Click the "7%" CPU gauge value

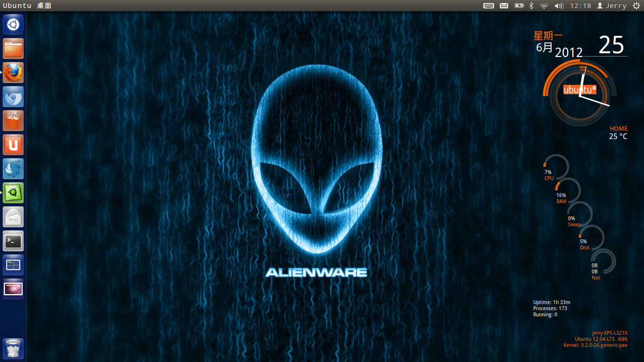pos(548,173)
